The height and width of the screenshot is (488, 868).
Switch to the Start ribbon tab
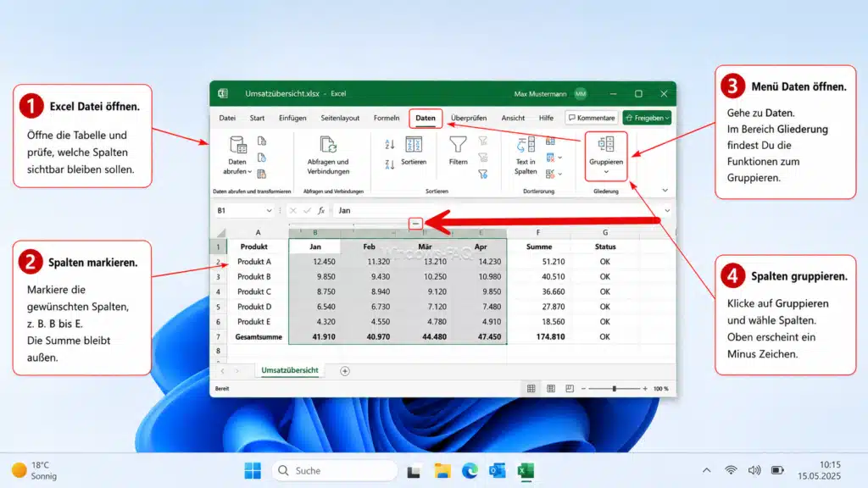(257, 118)
